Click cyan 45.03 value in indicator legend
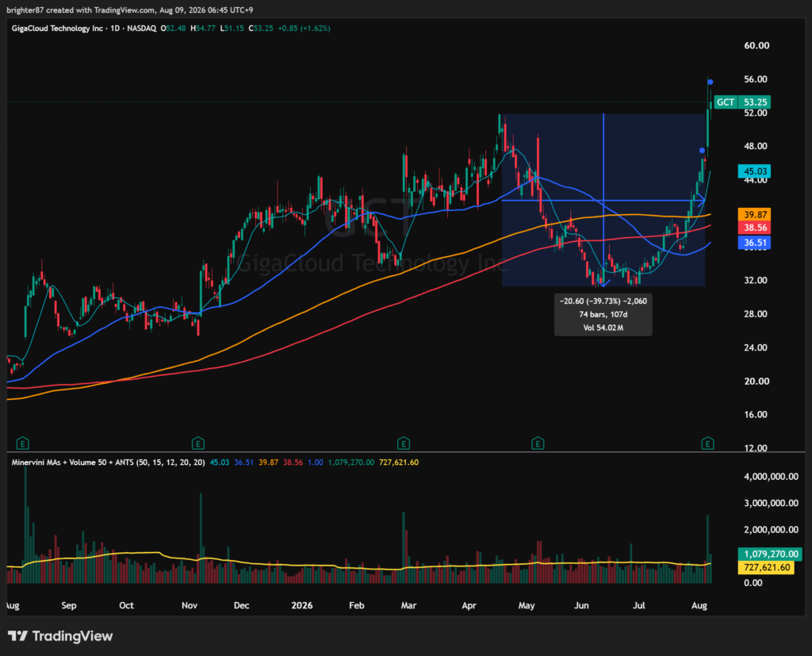812x656 pixels. (219, 462)
